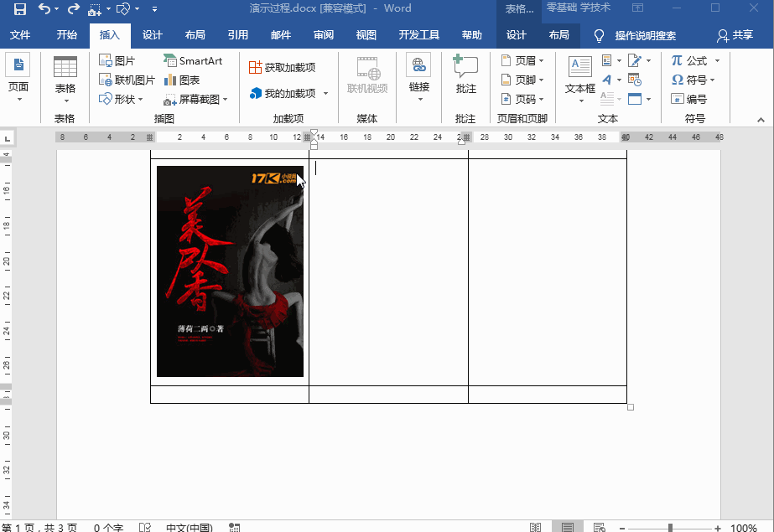Click the word count 0 个字

(108, 528)
